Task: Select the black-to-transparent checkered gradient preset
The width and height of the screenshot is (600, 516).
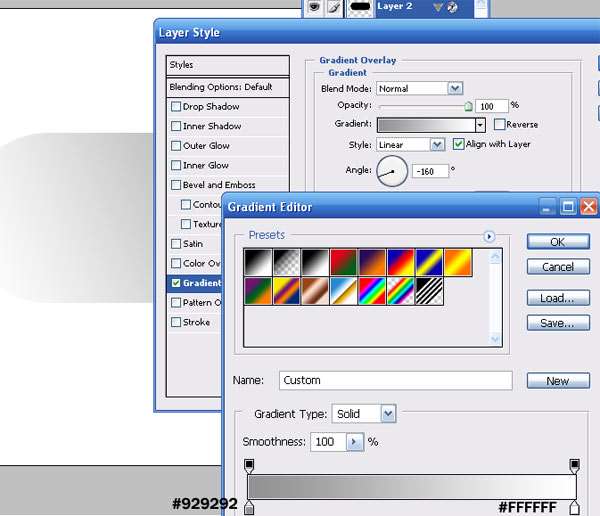Action: [x=287, y=262]
